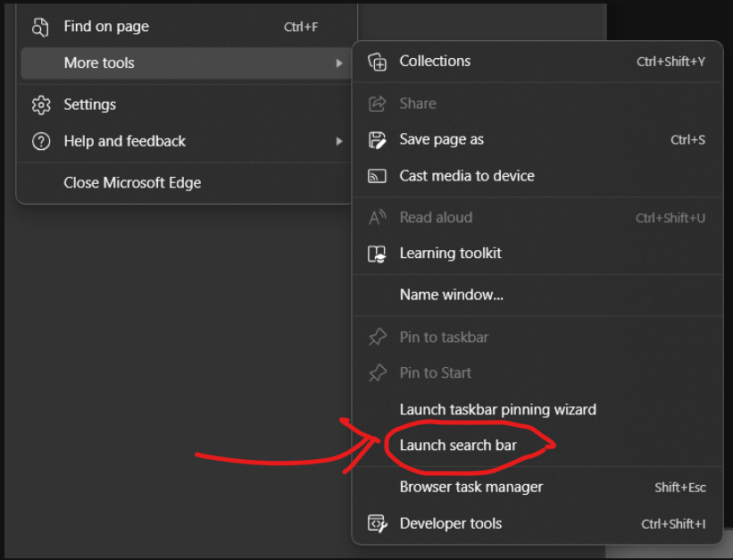Open Collections from the submenu
This screenshot has width=733, height=560.
coord(537,62)
